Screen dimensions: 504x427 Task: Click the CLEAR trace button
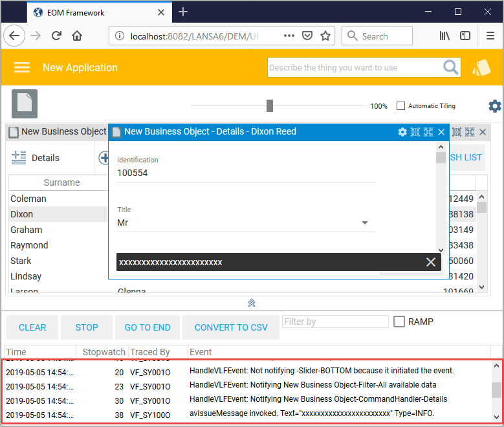[x=32, y=327]
